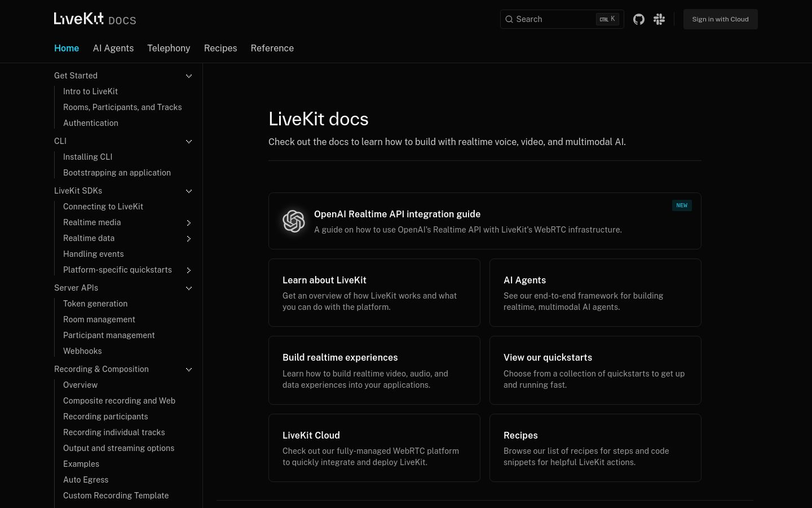The width and height of the screenshot is (812, 508).
Task: Open the Examples page
Action: coord(81,464)
